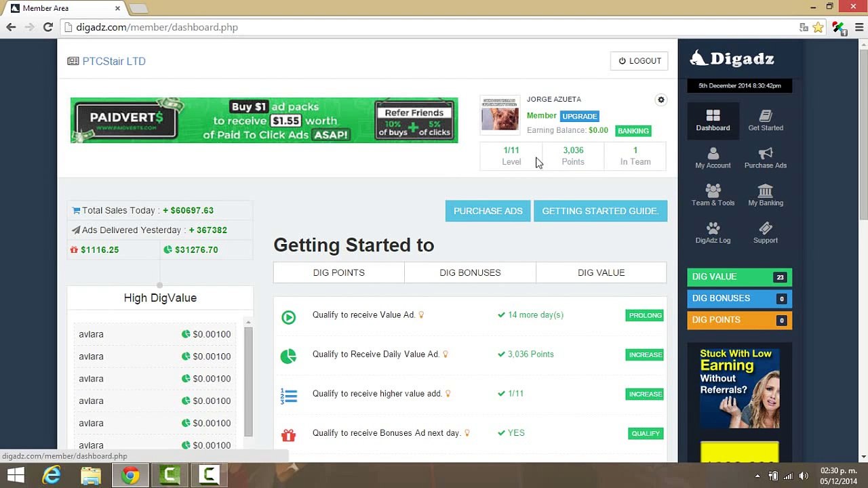Open Purchase Ads megaphone icon
This screenshot has height=488, width=868.
766,158
